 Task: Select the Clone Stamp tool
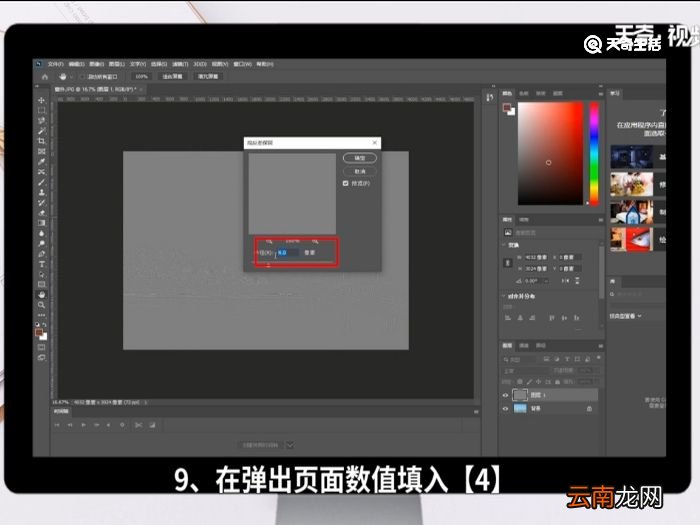[41, 192]
